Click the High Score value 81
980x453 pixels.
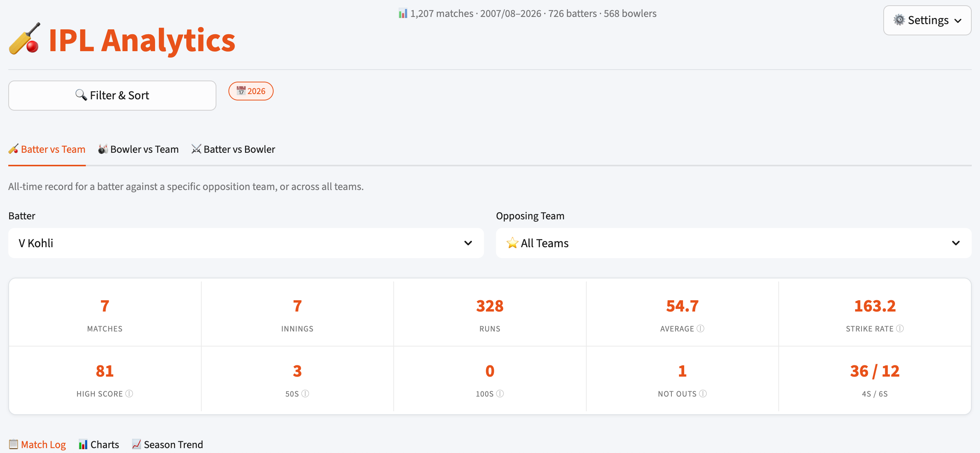(105, 371)
